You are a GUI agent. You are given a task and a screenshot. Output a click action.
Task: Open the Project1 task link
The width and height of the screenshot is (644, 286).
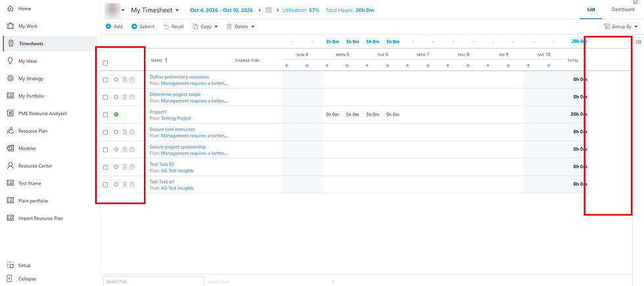point(158,112)
